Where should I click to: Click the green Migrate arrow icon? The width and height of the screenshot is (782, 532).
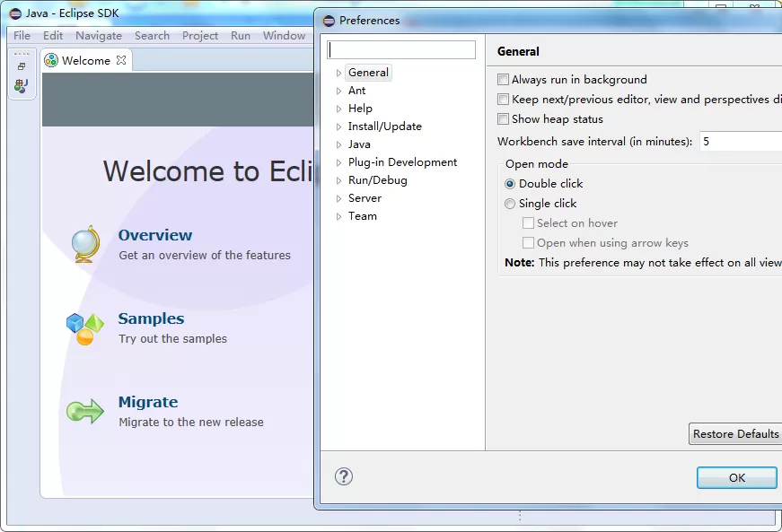pos(85,412)
